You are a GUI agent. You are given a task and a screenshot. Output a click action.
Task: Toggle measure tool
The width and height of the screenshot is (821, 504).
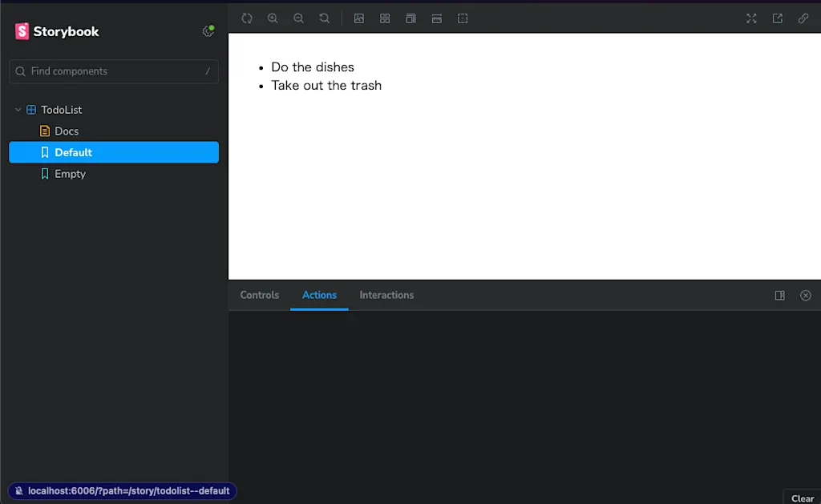437,18
